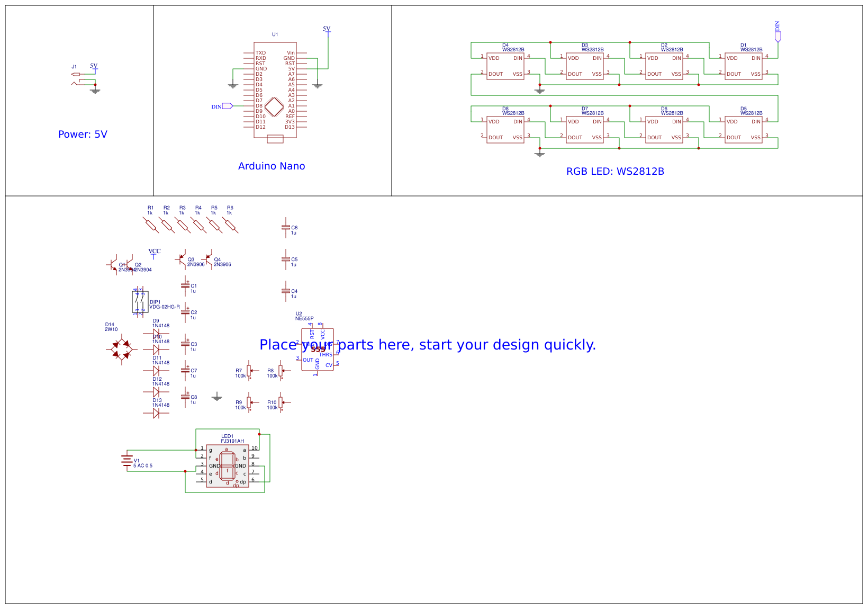Viewport: 868px width, 609px height.
Task: Select the D4 WS2812B LED block
Action: (x=505, y=66)
